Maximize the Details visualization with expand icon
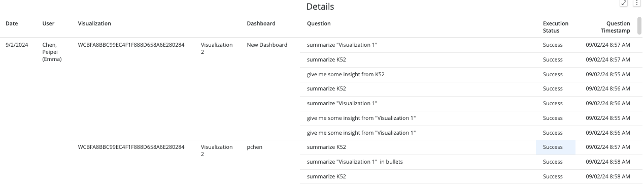The height and width of the screenshot is (184, 644). click(624, 4)
